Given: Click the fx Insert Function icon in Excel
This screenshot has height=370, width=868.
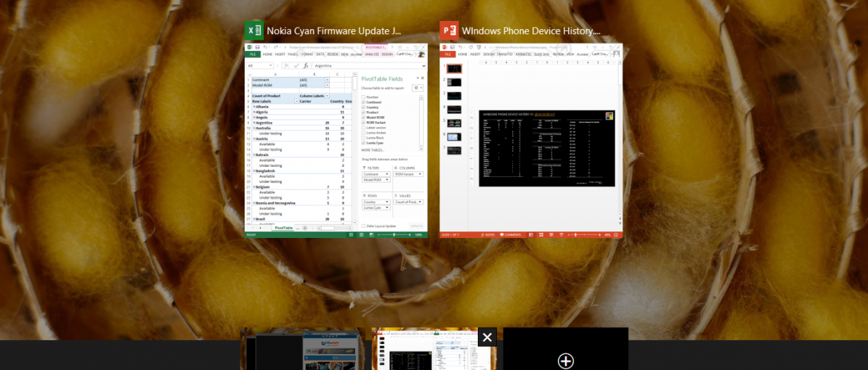Looking at the screenshot, I should 306,66.
